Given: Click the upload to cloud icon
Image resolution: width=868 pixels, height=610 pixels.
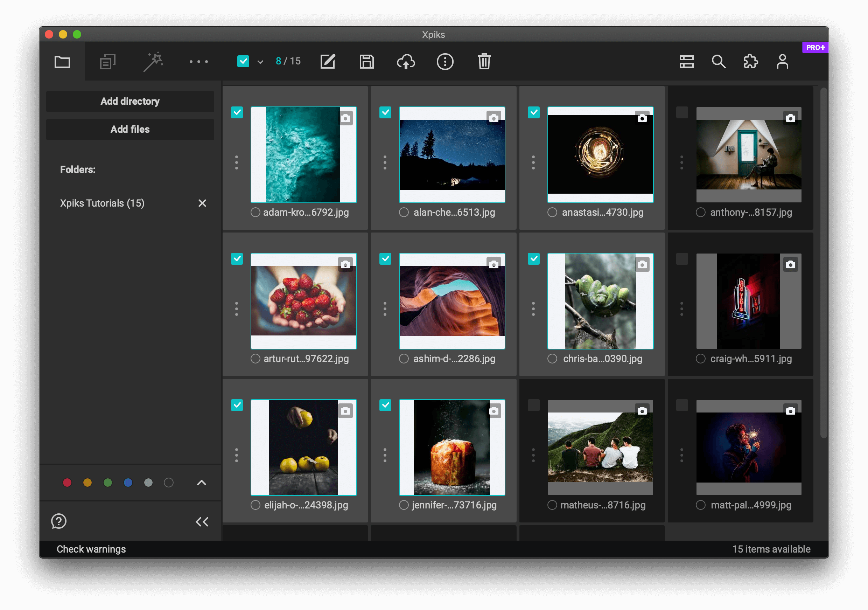Looking at the screenshot, I should click(406, 62).
